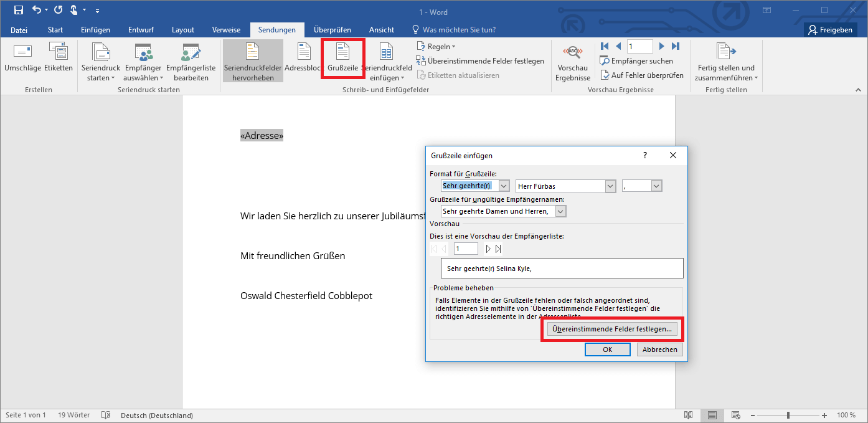Switch to the Verweise tab

(x=226, y=30)
